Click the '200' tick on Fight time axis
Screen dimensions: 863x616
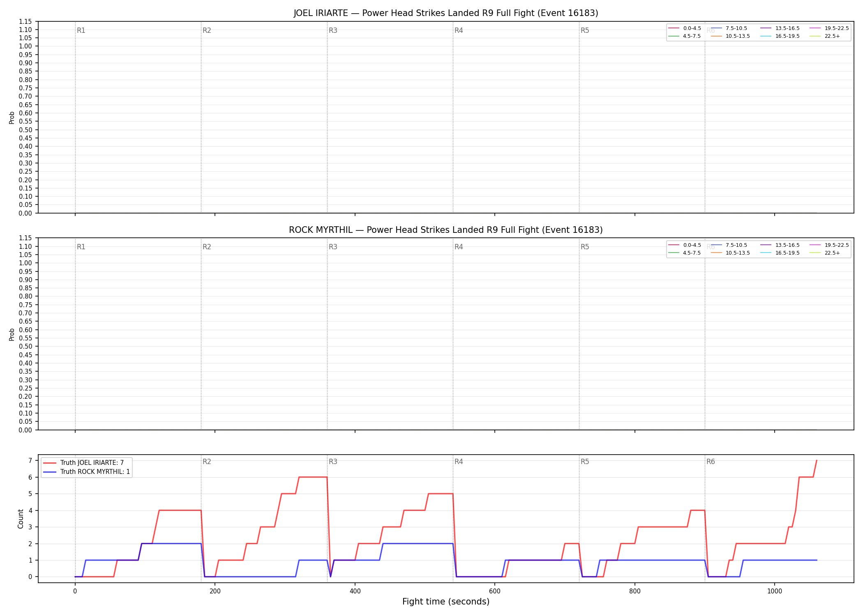pyautogui.click(x=215, y=591)
